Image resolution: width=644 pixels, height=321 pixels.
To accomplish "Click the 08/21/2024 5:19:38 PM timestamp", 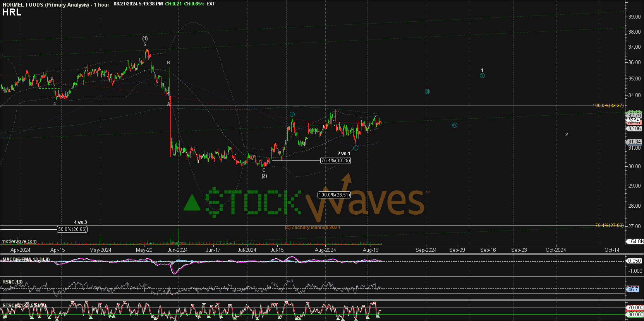I will click(x=138, y=4).
